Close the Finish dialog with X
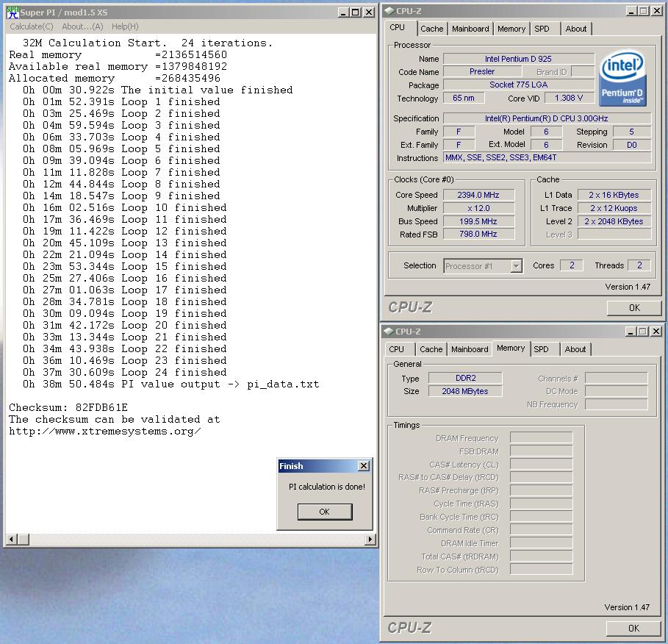This screenshot has width=668, height=644. click(364, 466)
